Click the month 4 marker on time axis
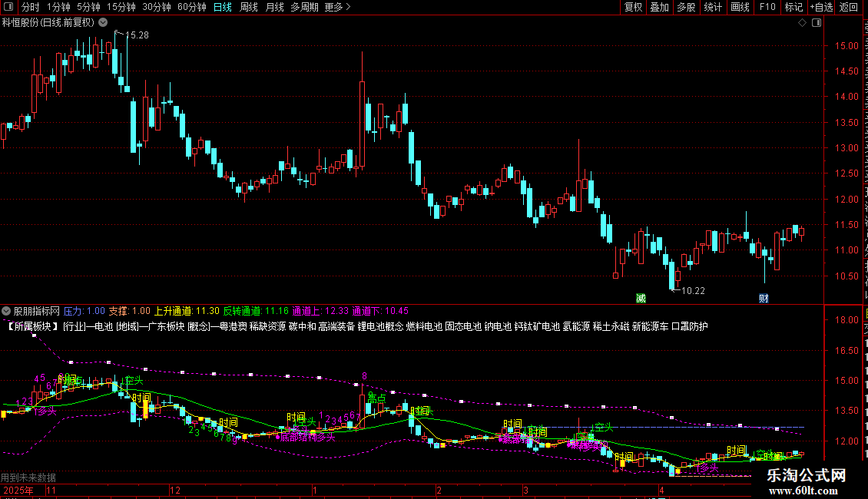868x499 pixels. 661,490
